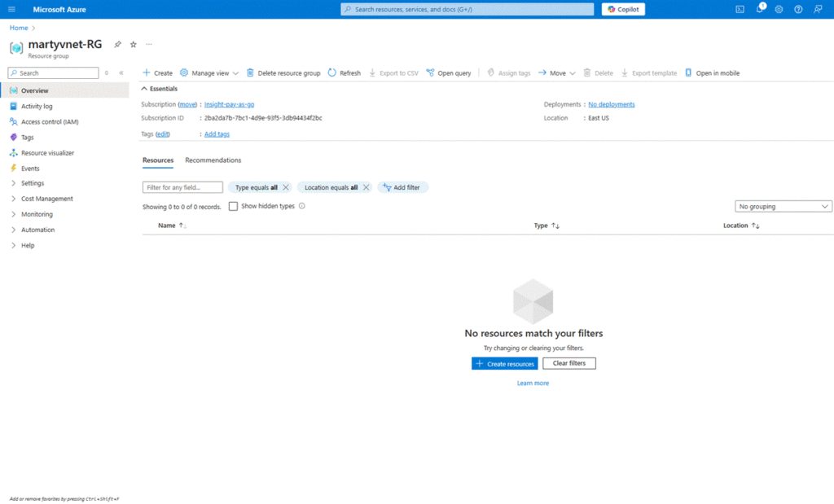The height and width of the screenshot is (504, 834).
Task: Remove the Type equals all filter
Action: 286,187
